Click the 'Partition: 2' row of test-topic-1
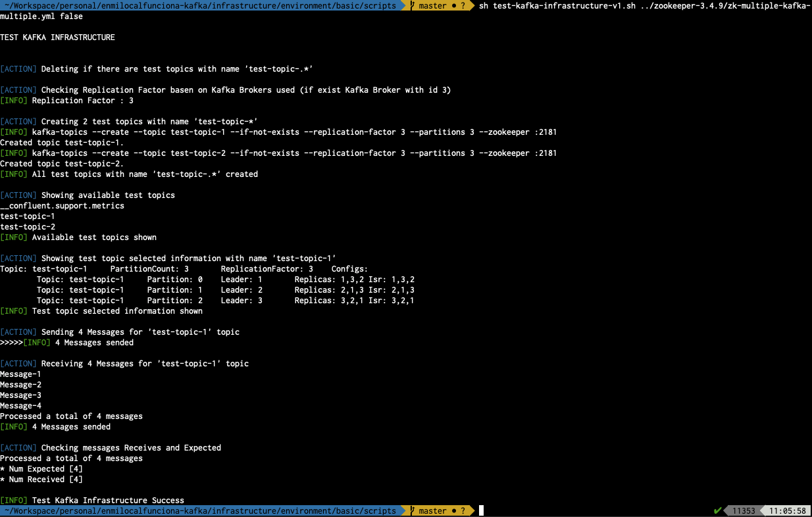 [226, 301]
